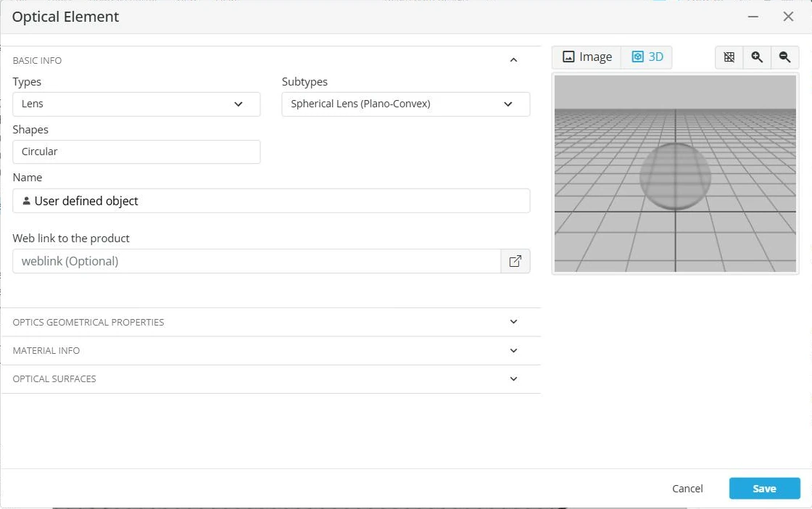Screen dimensions: 812x509
Task: Open the Subtypes dropdown for Plano-Convex
Action: click(405, 104)
